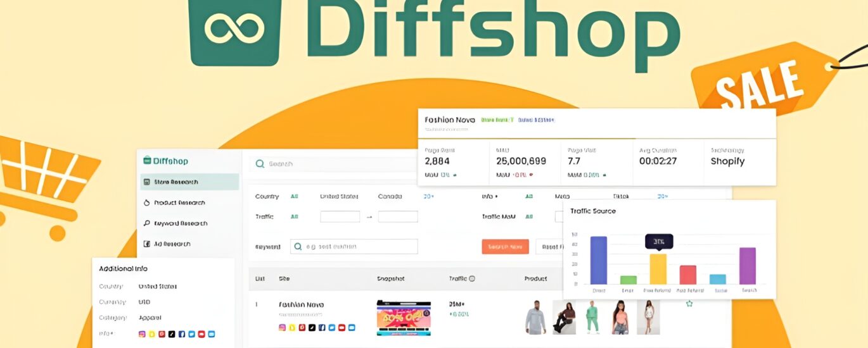Click the Traffic maximum input box
The image size is (868, 348).
tap(398, 216)
